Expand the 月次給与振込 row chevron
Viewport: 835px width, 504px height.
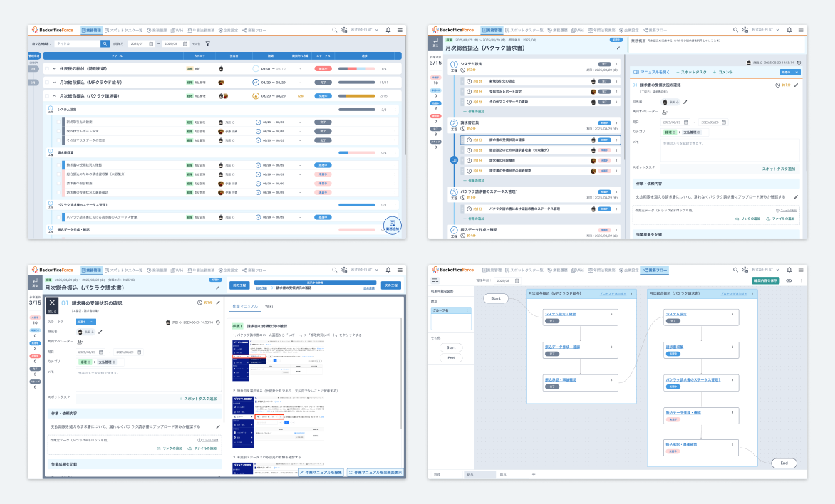click(53, 83)
